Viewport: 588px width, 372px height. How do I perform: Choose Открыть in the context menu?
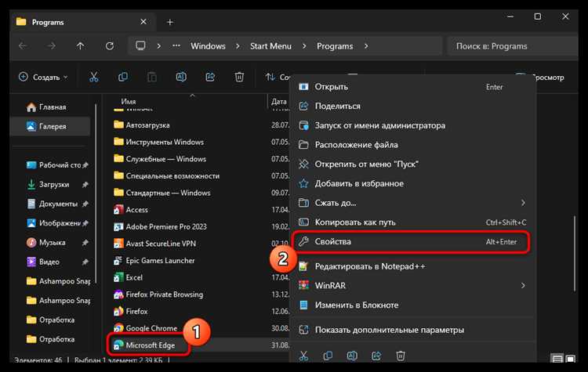pos(414,87)
